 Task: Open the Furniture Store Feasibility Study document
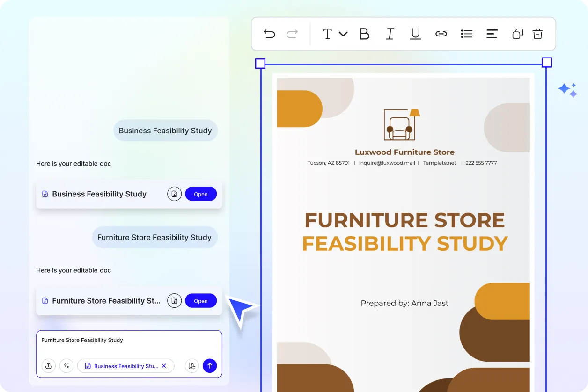coord(201,301)
